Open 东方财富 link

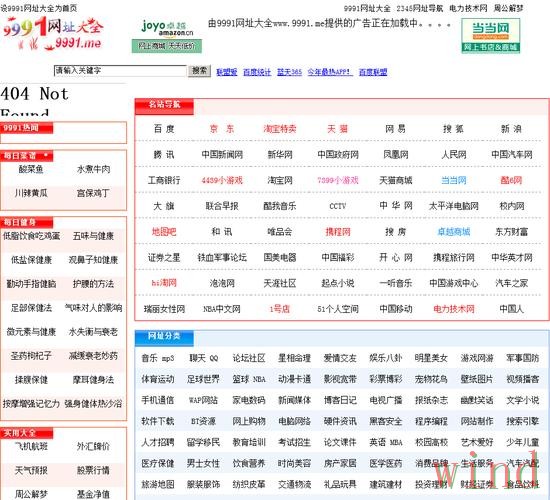pos(511,232)
